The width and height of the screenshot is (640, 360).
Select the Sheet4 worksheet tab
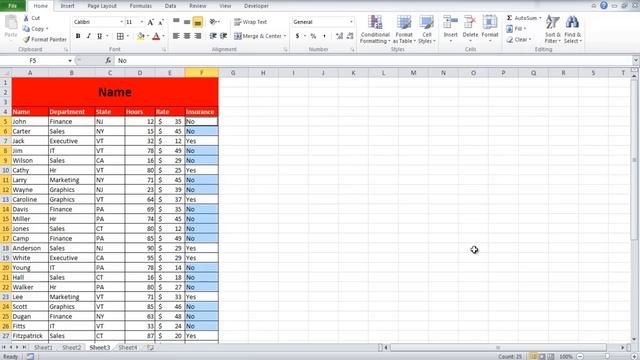128,347
